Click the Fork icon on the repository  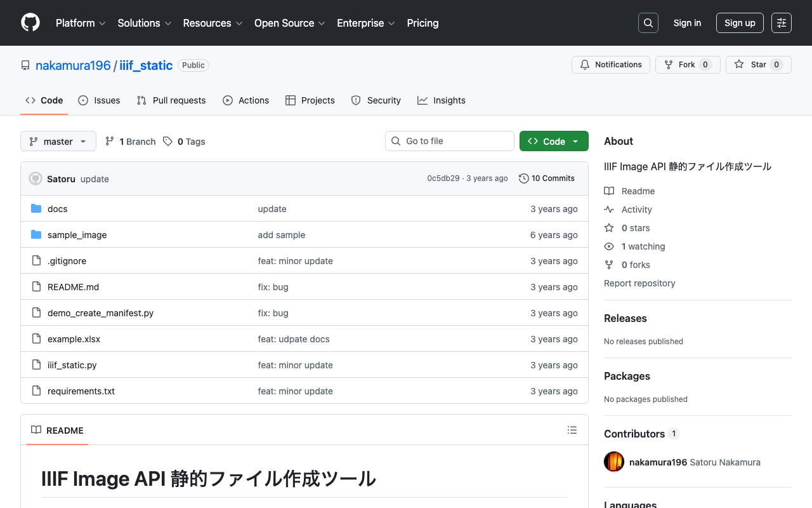(667, 64)
